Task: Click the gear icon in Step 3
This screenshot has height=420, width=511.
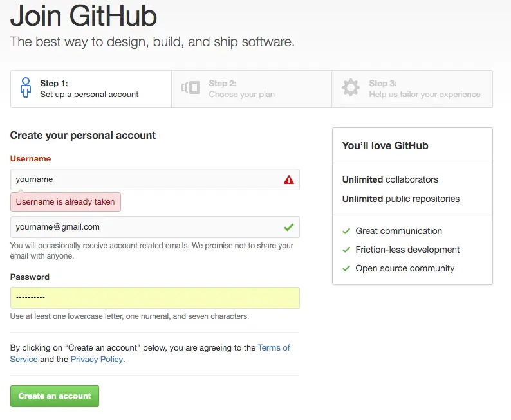Action: (351, 87)
